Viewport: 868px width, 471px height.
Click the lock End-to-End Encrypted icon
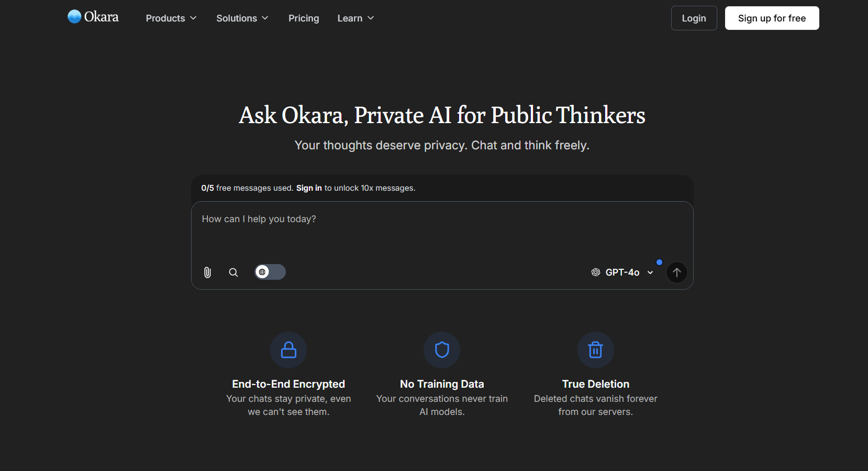[288, 350]
